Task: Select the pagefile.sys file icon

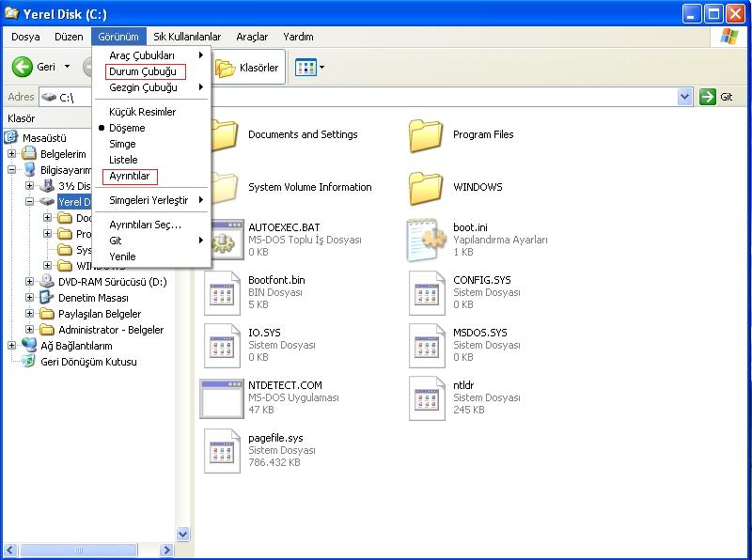Action: pos(222,451)
